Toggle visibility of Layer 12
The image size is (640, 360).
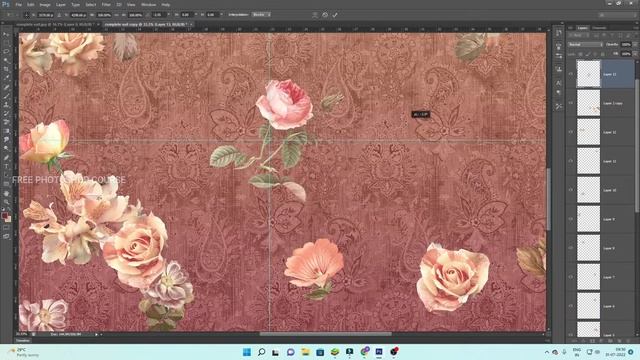tap(571, 132)
